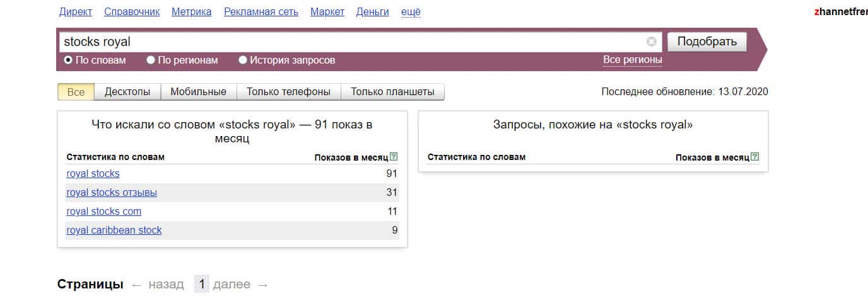This screenshot has width=868, height=296.
Task: Open the 'royal stocks com' query link
Action: point(104,211)
